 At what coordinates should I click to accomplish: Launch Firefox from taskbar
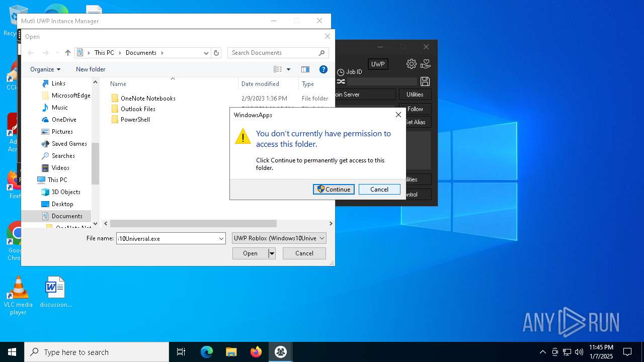256,352
